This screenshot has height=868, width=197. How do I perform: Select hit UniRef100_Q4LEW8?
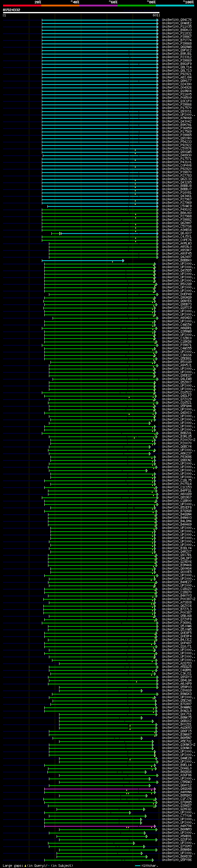tap(177, 379)
